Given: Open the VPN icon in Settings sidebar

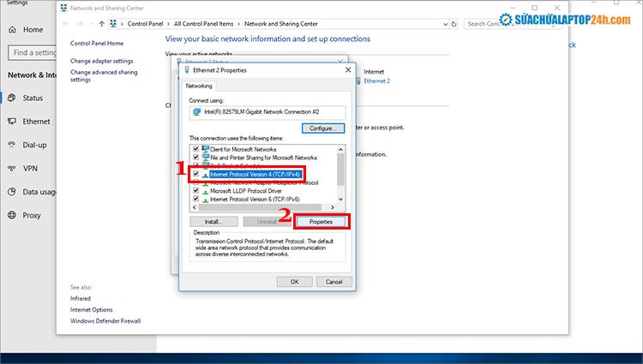Looking at the screenshot, I should [12, 169].
